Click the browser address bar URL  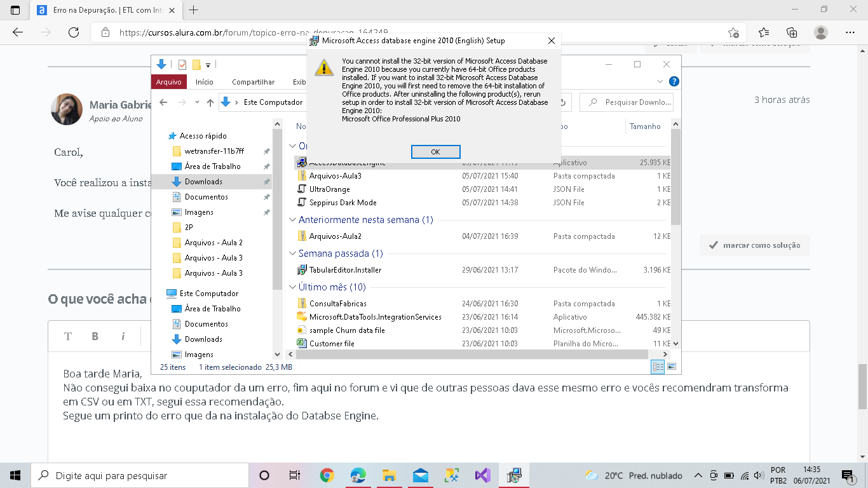click(253, 32)
